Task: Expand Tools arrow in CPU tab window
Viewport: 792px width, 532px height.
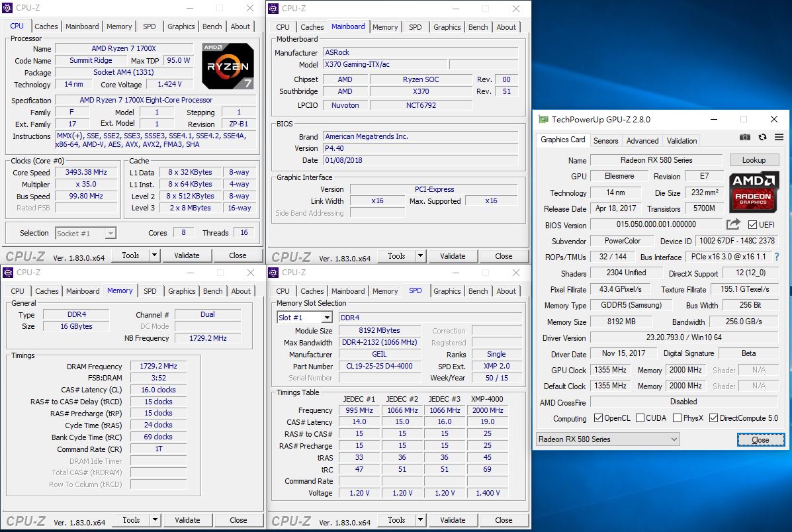Action: [155, 255]
